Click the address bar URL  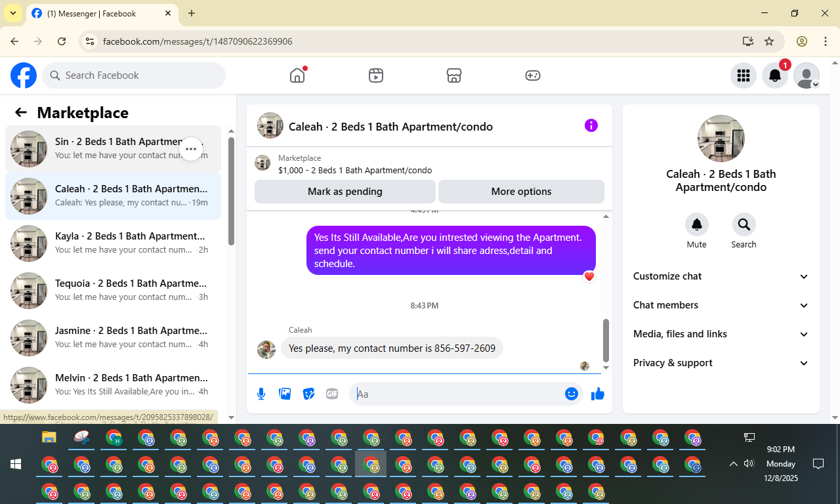(198, 41)
